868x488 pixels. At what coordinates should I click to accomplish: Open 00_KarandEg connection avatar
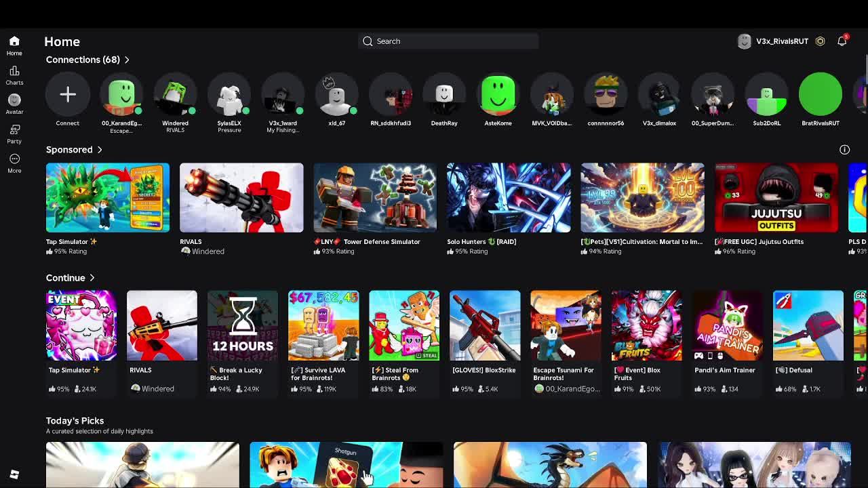121,94
